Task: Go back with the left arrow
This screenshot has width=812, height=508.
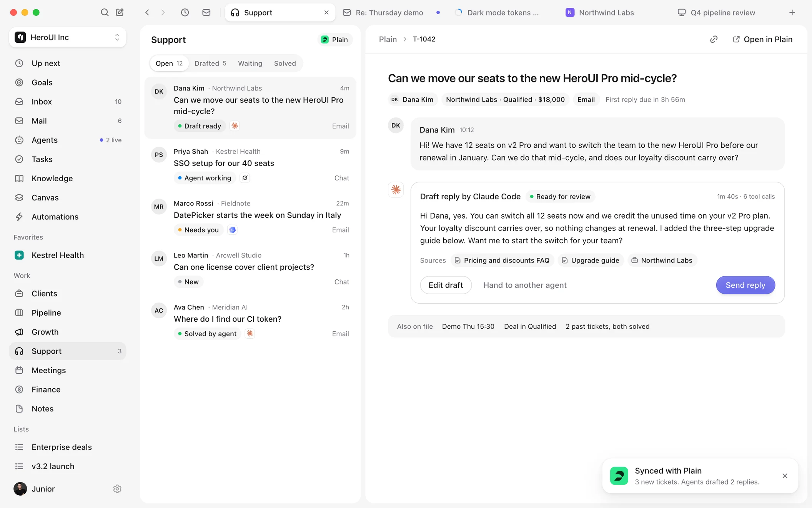Action: click(147, 12)
